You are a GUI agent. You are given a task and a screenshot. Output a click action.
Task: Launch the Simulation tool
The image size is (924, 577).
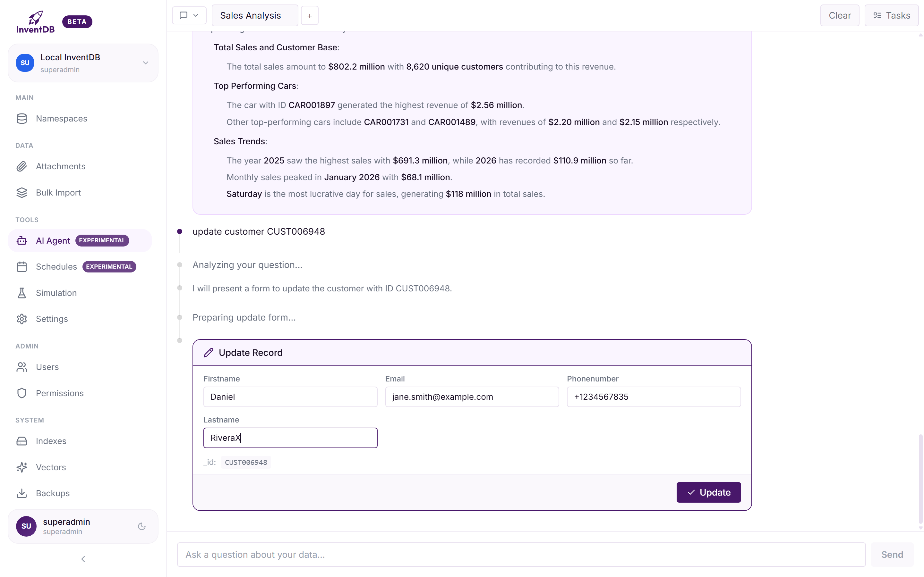coord(56,293)
